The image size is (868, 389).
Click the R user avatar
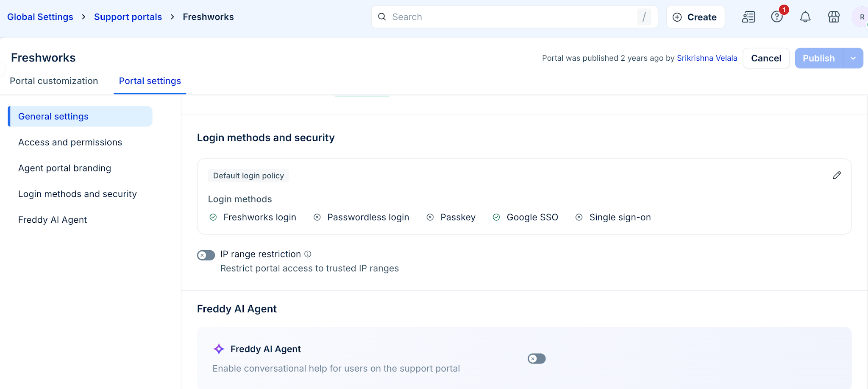861,17
